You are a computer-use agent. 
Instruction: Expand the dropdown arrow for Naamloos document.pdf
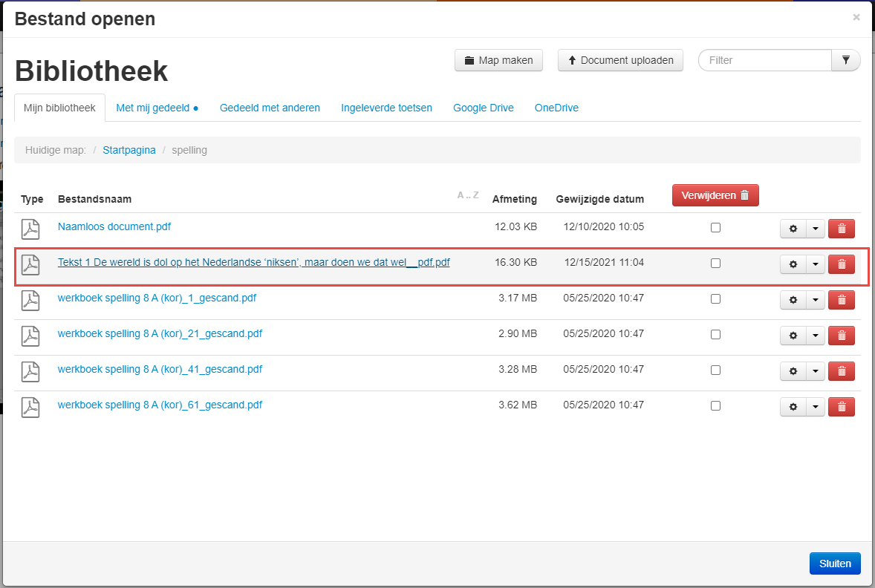coord(816,229)
